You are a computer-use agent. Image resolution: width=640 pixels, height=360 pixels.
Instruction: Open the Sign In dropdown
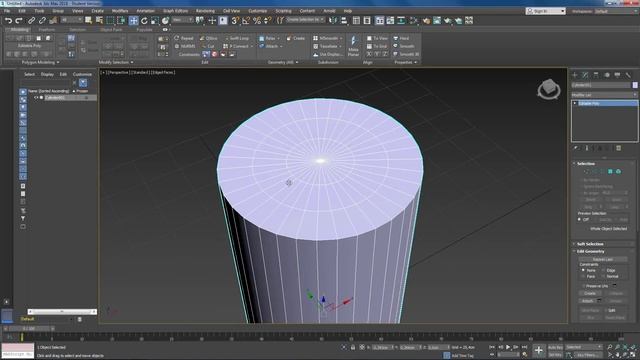point(546,11)
